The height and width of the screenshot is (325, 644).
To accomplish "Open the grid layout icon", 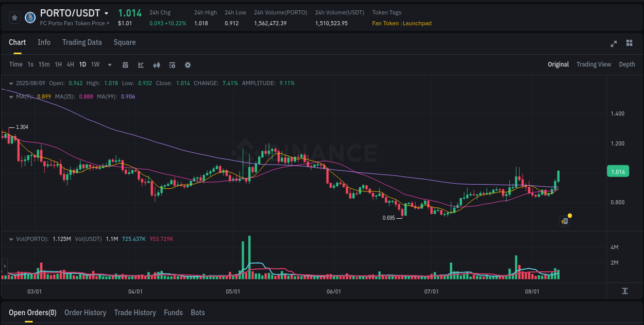I will pos(629,44).
